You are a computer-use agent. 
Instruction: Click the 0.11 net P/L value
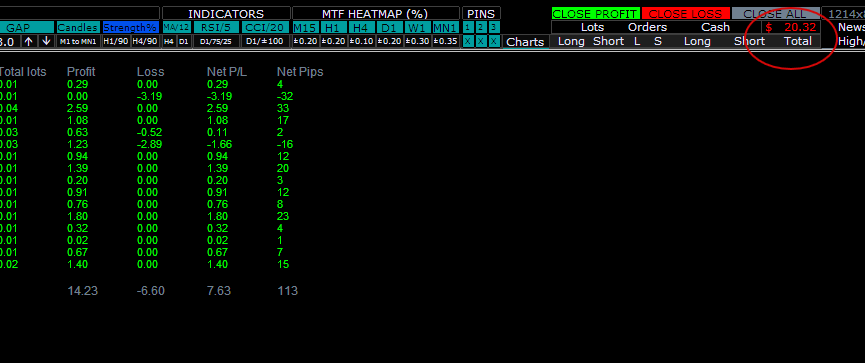tap(216, 132)
